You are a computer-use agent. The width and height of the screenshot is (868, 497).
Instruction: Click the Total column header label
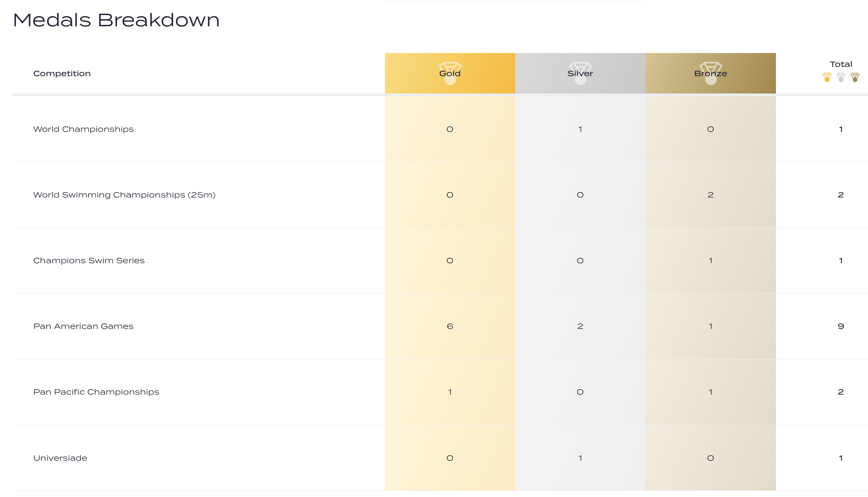841,64
